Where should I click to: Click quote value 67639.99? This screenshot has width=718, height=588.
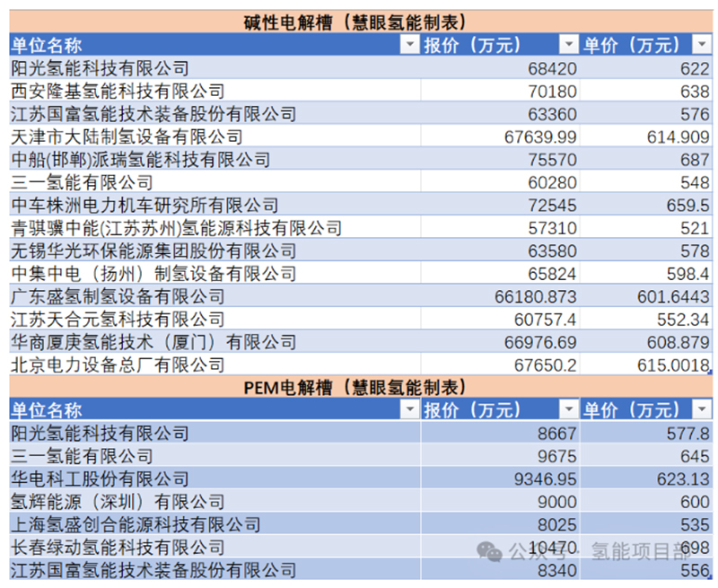(540, 137)
